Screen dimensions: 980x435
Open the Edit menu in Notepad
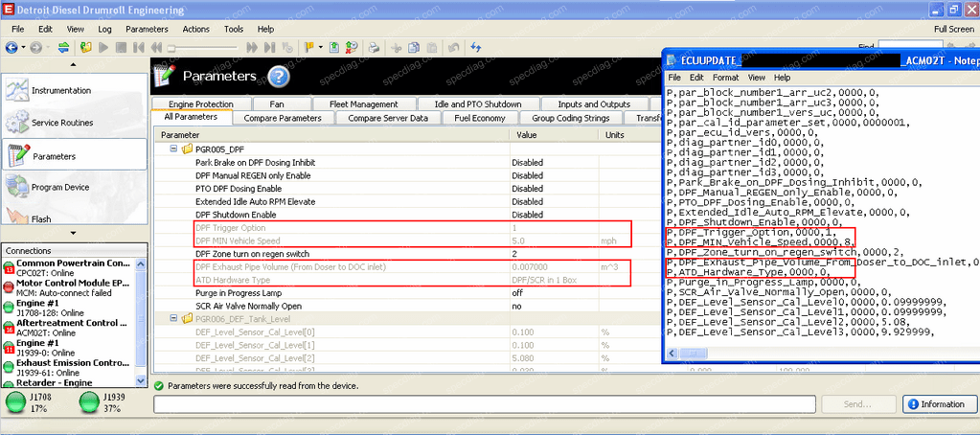(696, 78)
